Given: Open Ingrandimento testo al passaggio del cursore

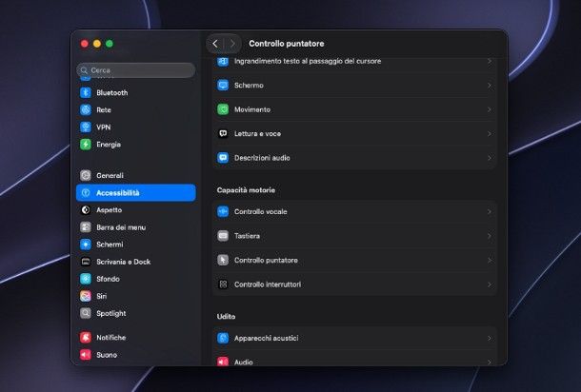Looking at the screenshot, I should pos(354,63).
